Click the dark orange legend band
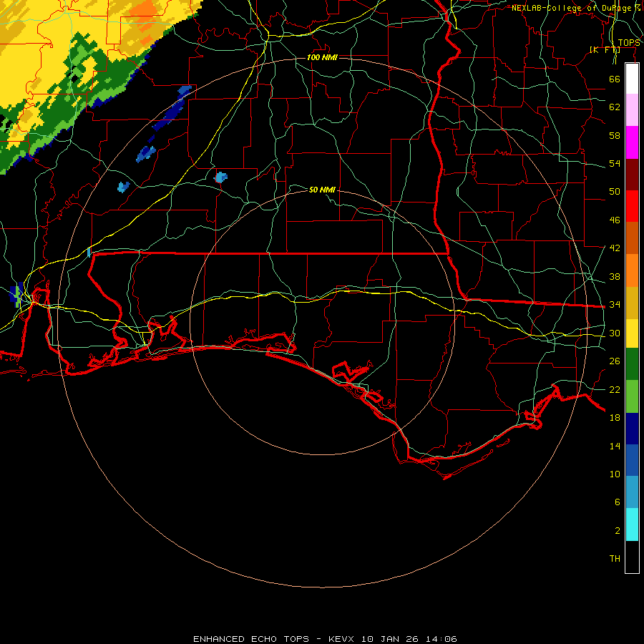This screenshot has width=644, height=644. click(x=632, y=238)
